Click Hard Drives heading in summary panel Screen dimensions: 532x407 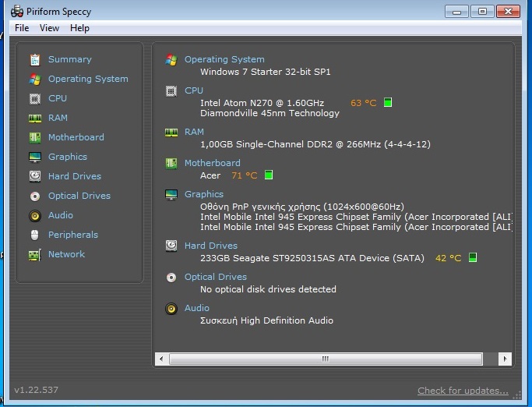[211, 246]
